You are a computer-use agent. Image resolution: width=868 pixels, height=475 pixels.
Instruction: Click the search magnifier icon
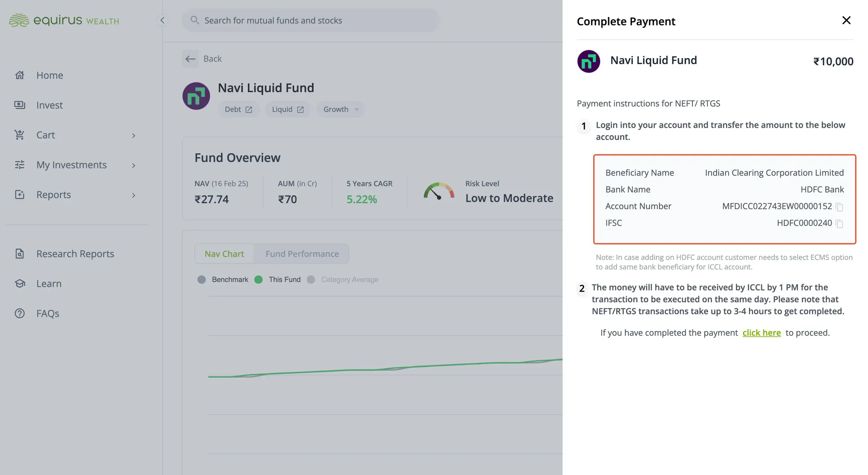click(195, 20)
